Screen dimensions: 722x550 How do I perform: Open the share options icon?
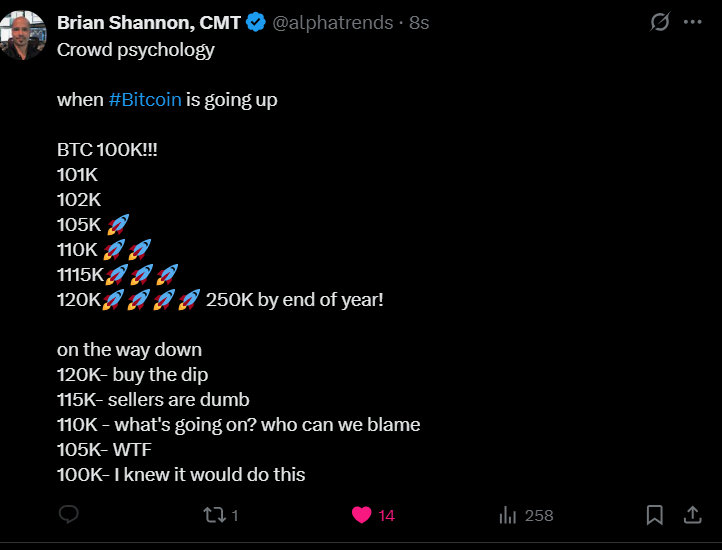point(691,515)
